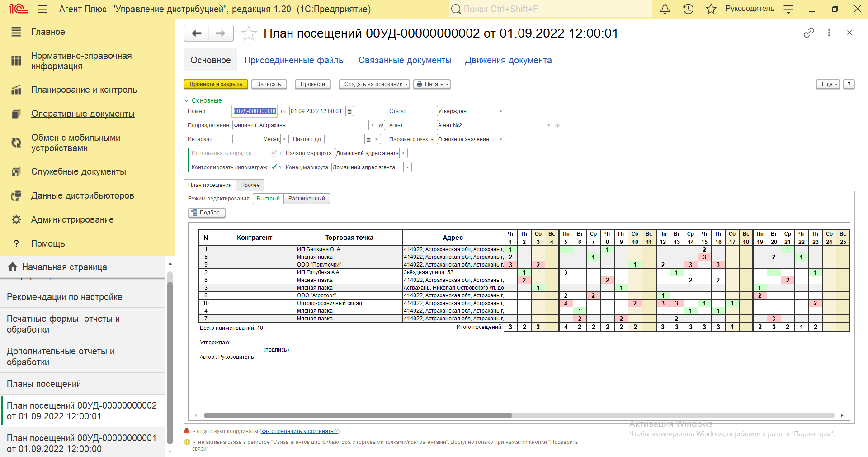Expand the Статус dropdown
The height and width of the screenshot is (457, 868).
coord(500,111)
